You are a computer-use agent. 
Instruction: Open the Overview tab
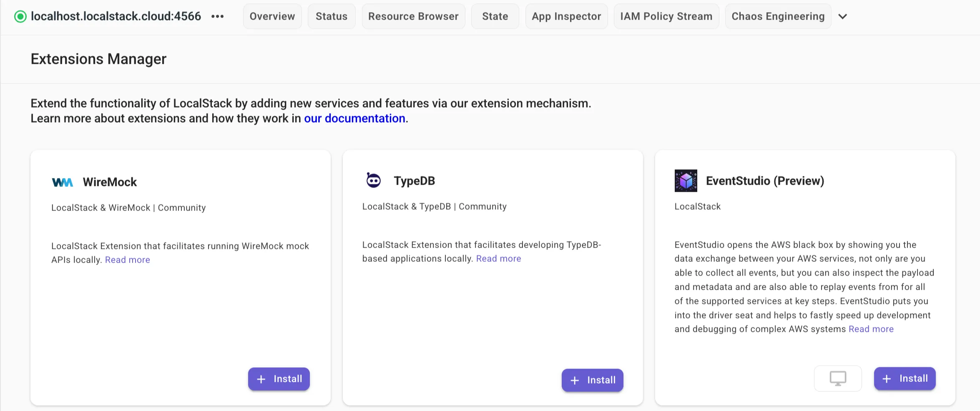(x=272, y=16)
